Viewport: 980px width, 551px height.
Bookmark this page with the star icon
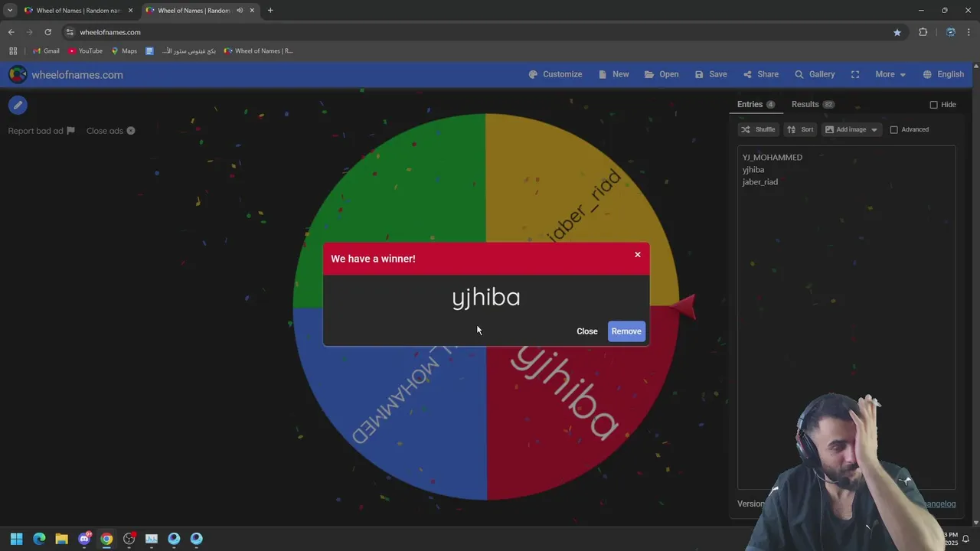pyautogui.click(x=897, y=32)
